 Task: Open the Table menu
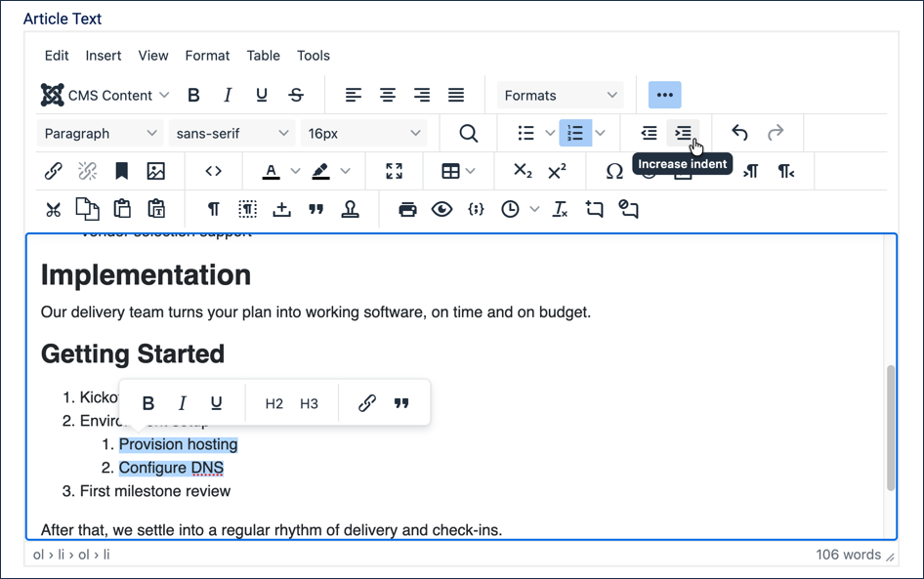(263, 56)
